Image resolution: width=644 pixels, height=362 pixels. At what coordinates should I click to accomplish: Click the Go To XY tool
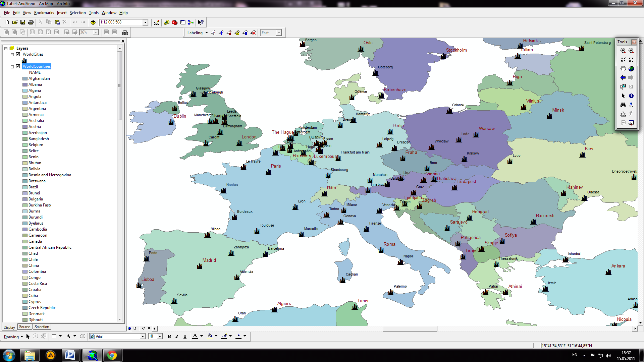[x=631, y=105]
